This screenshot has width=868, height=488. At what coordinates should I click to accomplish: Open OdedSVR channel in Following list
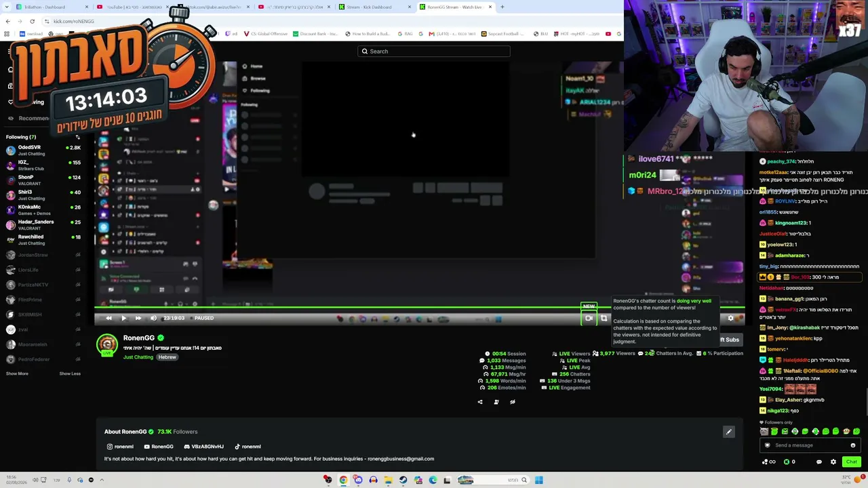pyautogui.click(x=43, y=150)
